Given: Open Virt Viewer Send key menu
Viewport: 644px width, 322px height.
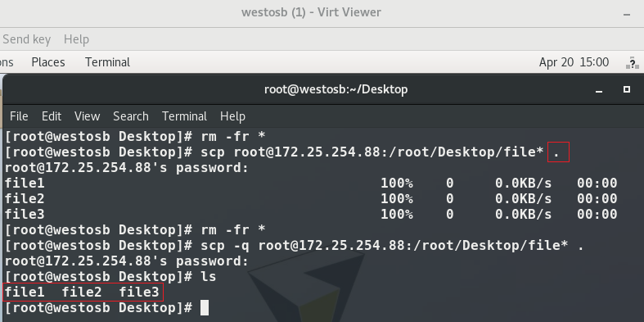Looking at the screenshot, I should (26, 39).
